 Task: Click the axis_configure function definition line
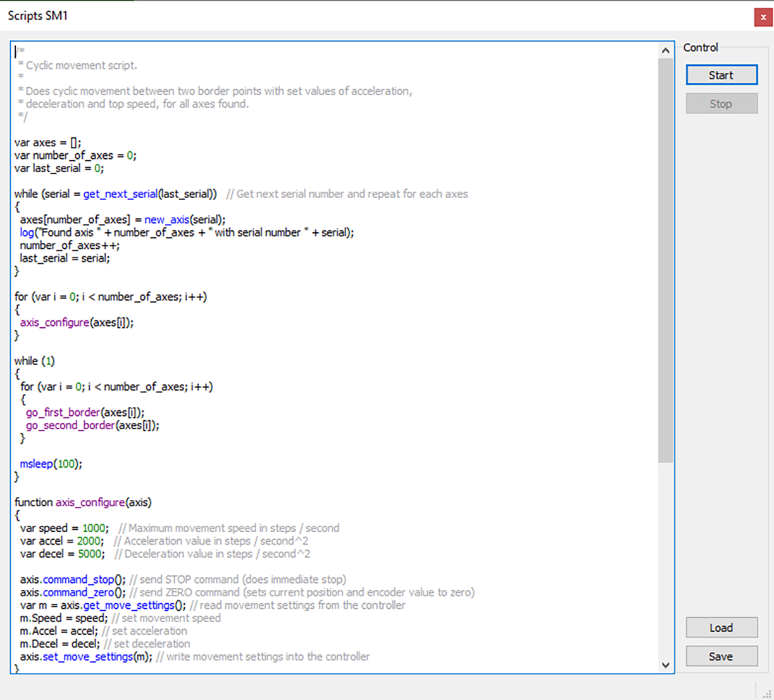click(x=82, y=502)
